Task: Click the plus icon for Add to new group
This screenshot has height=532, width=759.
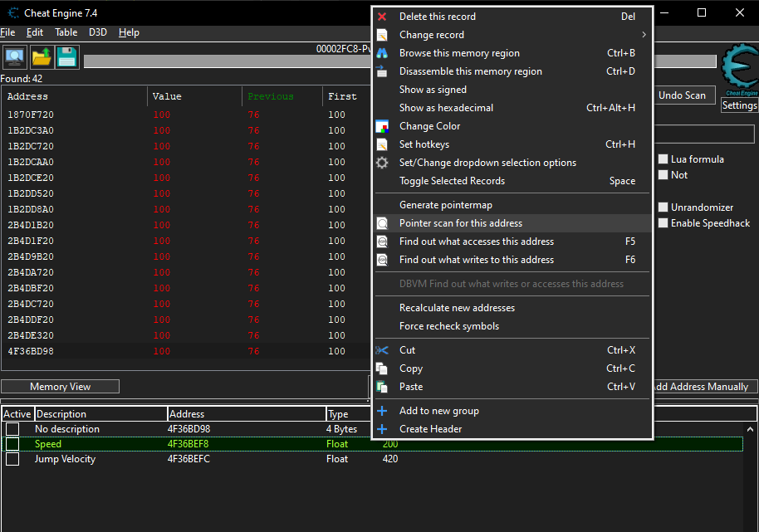Action: [x=382, y=411]
